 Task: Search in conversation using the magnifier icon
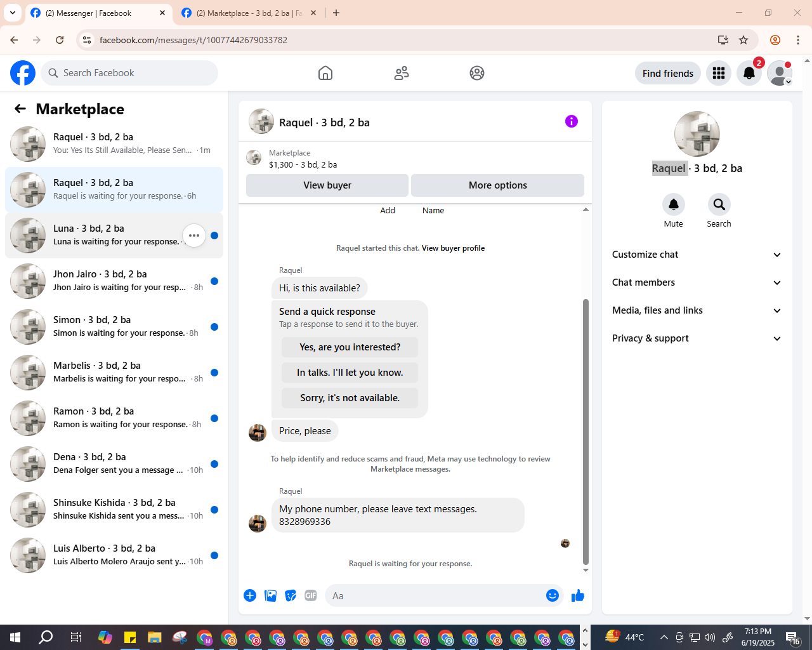pos(719,204)
